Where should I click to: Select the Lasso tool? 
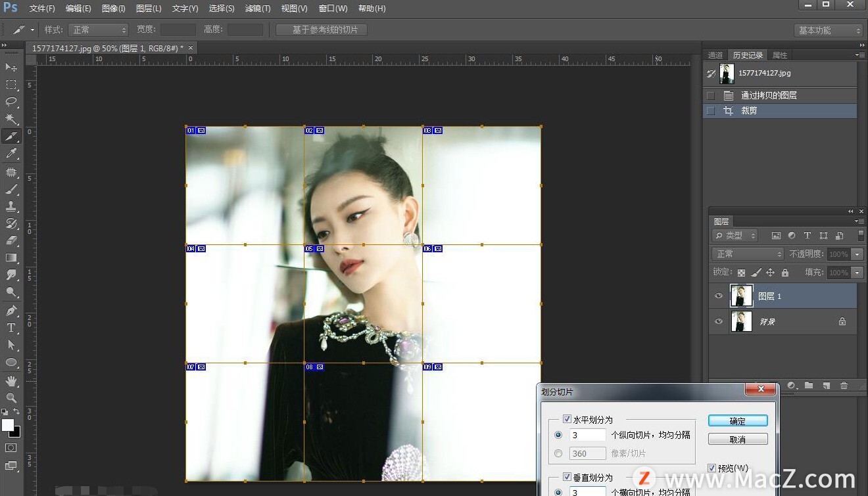pyautogui.click(x=11, y=102)
